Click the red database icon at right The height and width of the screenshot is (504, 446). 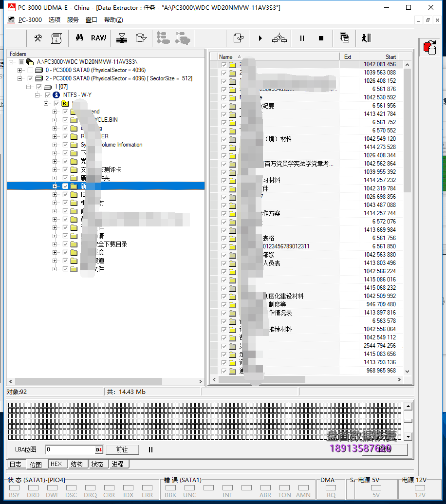430,48
